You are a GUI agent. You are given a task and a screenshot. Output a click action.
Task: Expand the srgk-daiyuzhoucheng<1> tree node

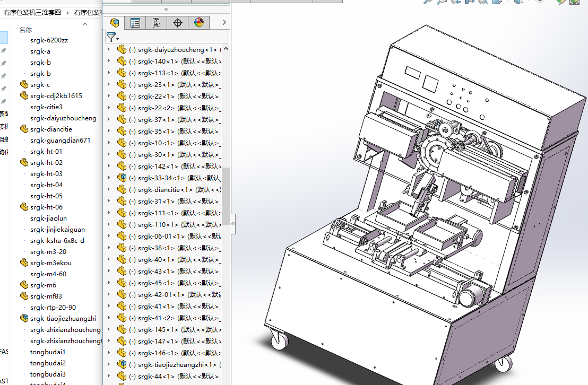tap(109, 49)
